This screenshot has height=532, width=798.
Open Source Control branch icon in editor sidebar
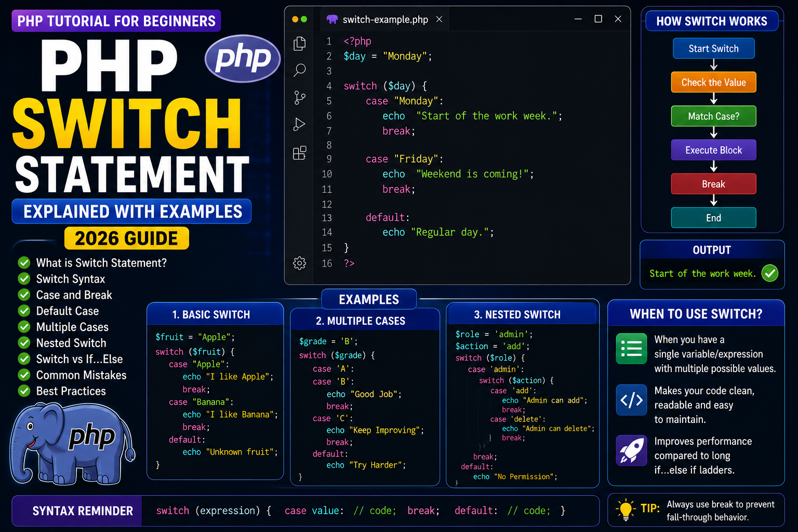tap(300, 97)
